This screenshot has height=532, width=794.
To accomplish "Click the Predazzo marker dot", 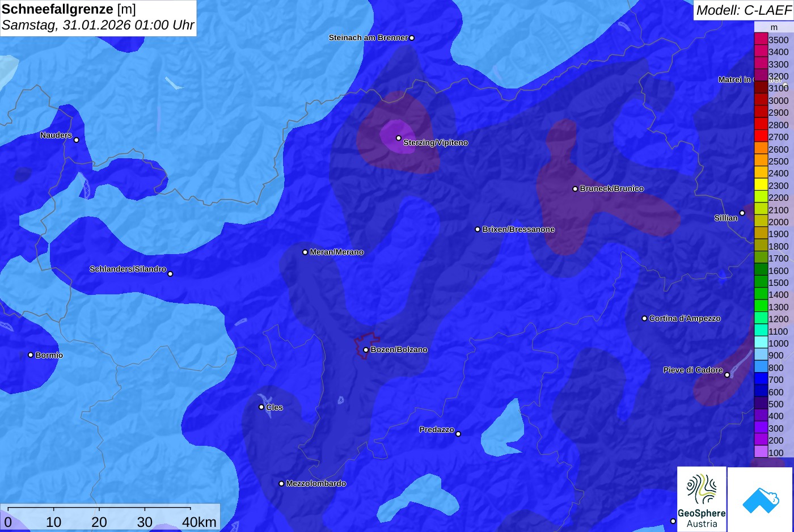I will [458, 434].
